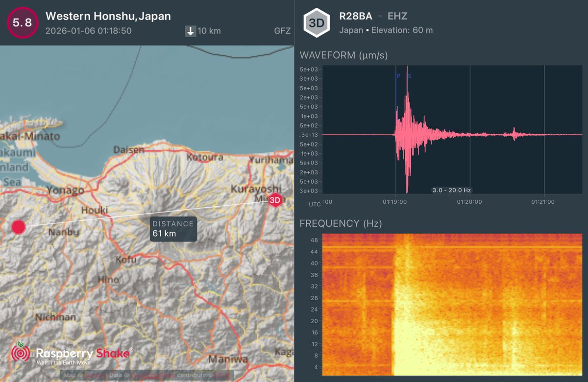Select the 3D station marker on the map
The height and width of the screenshot is (382, 588).
point(275,200)
